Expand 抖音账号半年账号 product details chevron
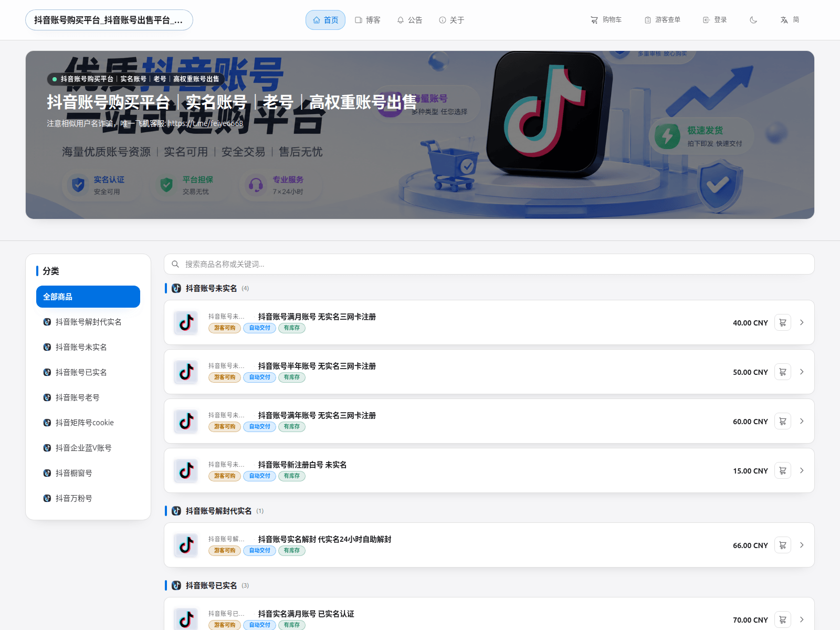 (802, 372)
